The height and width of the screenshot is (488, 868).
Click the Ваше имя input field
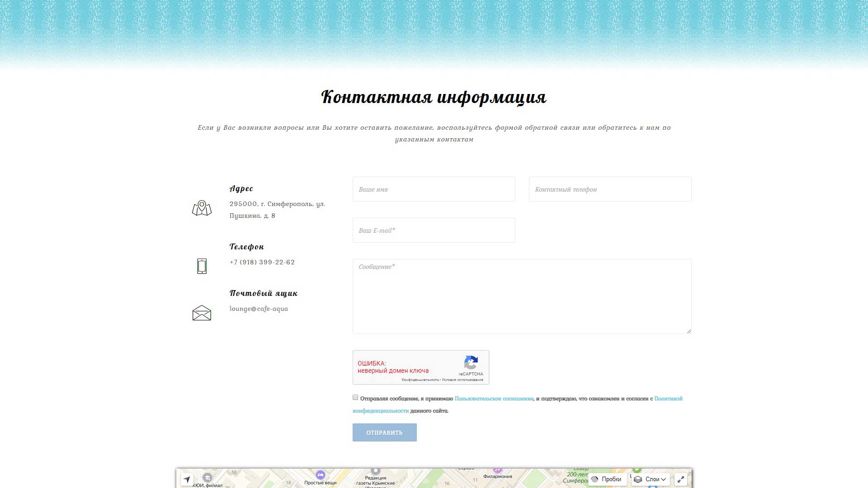click(x=434, y=189)
